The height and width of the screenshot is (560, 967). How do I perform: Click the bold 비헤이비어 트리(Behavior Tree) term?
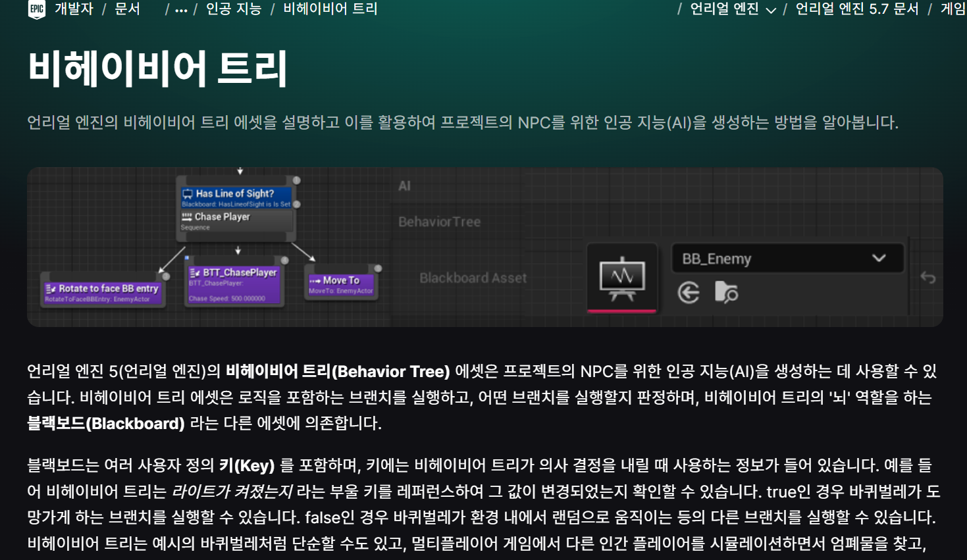click(338, 371)
